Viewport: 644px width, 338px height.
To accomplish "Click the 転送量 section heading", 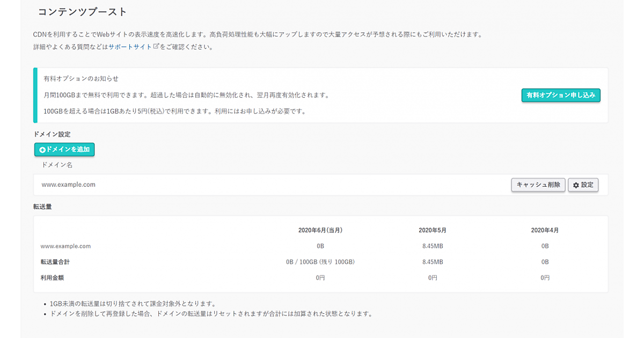I will pyautogui.click(x=42, y=206).
